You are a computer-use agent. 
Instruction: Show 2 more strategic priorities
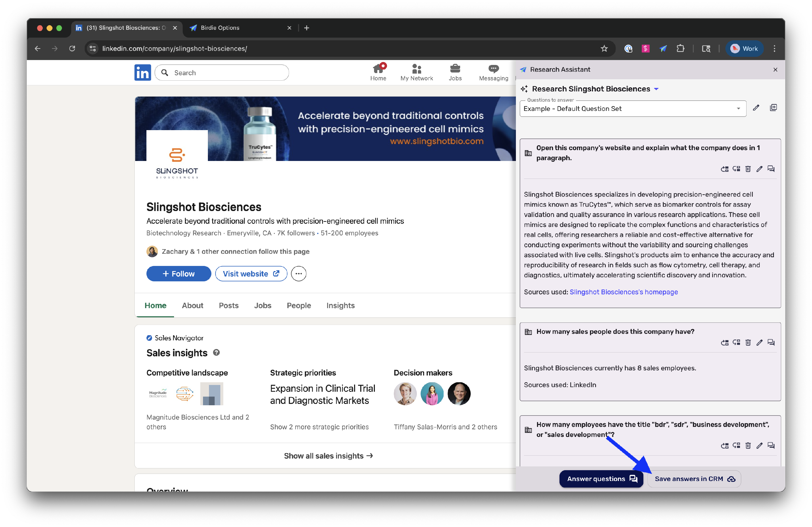319,427
